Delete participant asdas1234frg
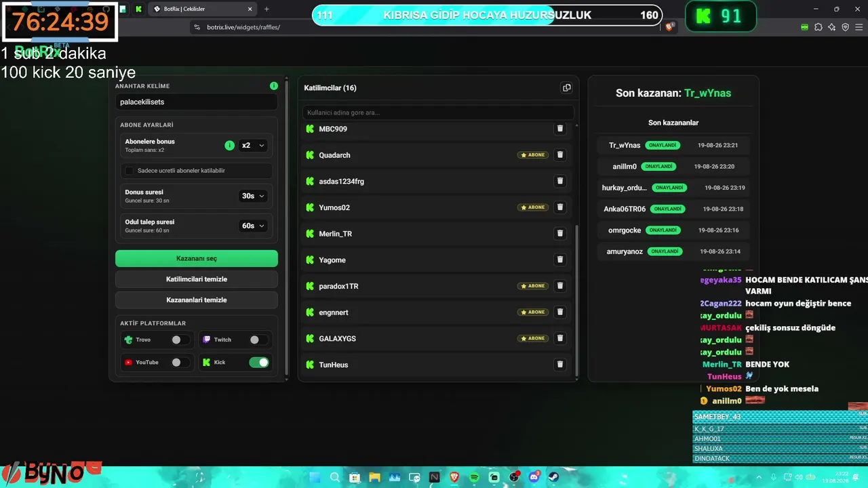868x488 pixels. [560, 181]
